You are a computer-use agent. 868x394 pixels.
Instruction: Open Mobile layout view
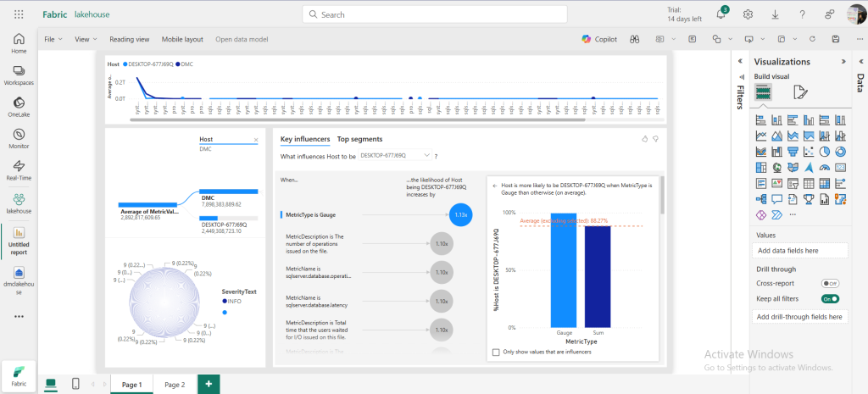(x=182, y=39)
